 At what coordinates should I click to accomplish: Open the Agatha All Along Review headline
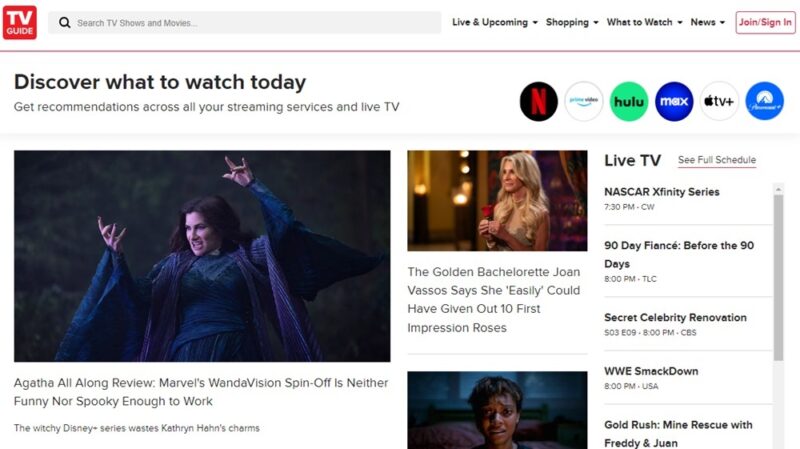tap(201, 392)
